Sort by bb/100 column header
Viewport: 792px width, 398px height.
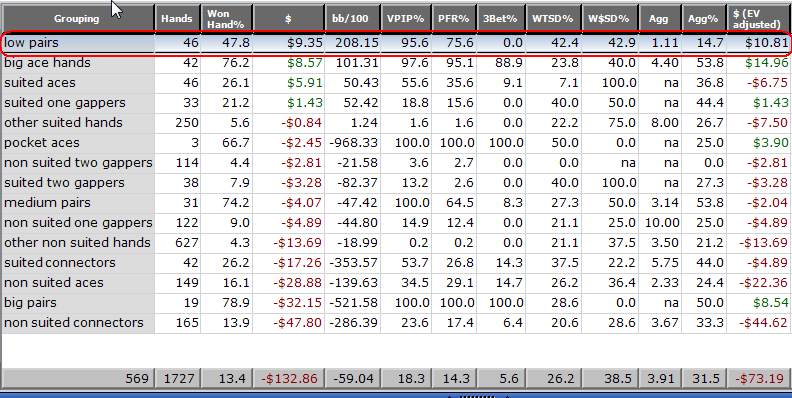tap(352, 19)
